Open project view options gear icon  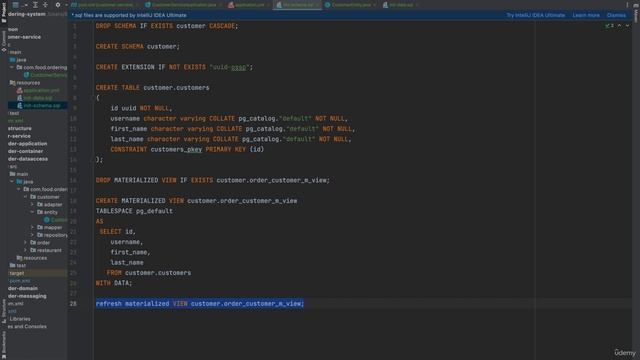pos(58,5)
